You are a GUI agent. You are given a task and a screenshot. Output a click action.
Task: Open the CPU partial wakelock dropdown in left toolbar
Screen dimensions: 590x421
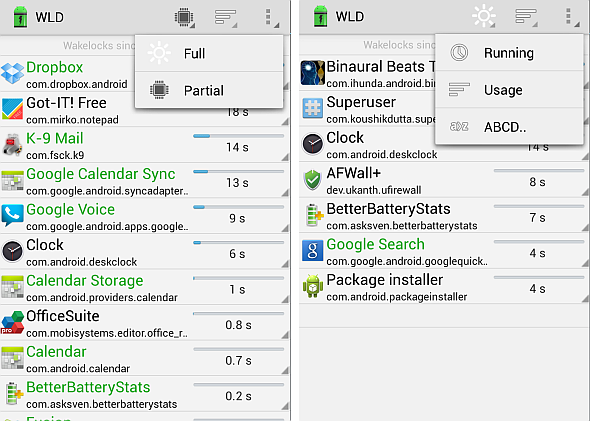(184, 17)
